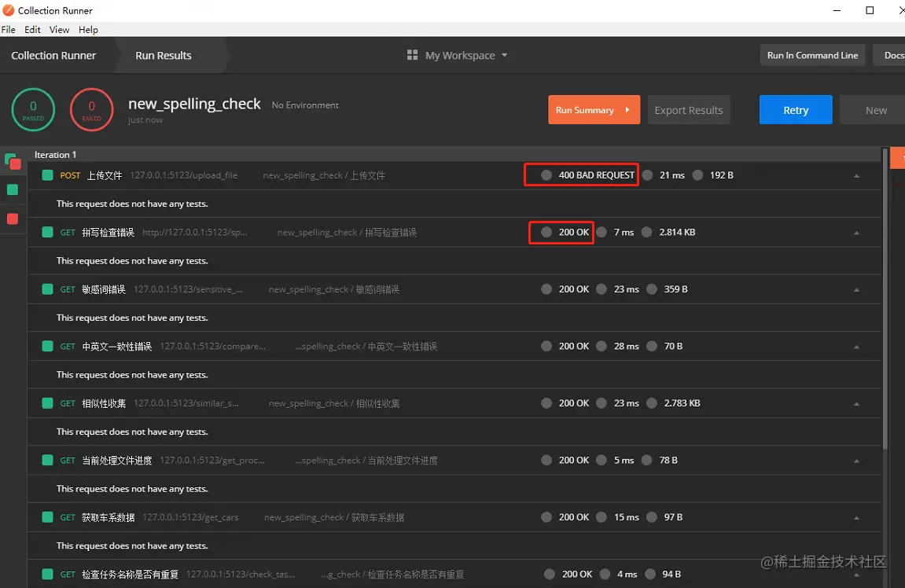Click the vertical scrollbar of the results list
Image resolution: width=905 pixels, height=588 pixels.
point(885,299)
